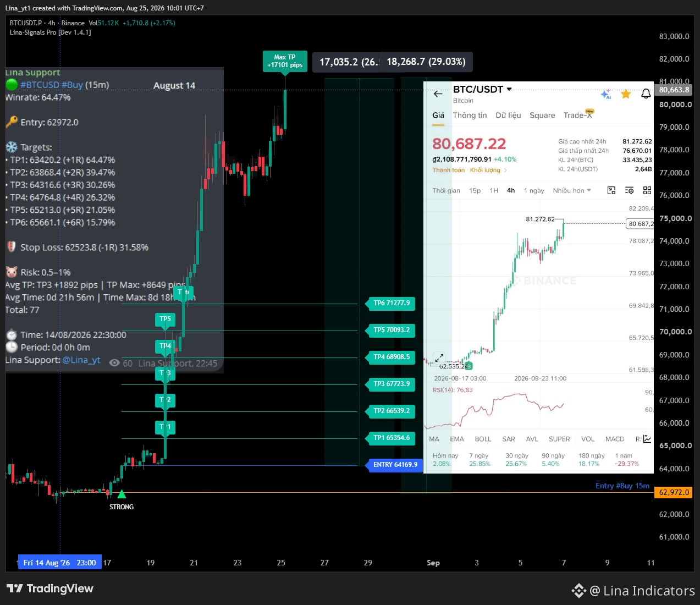Screen dimensions: 700x605
Task: Switch to the Square tab
Action: point(542,115)
